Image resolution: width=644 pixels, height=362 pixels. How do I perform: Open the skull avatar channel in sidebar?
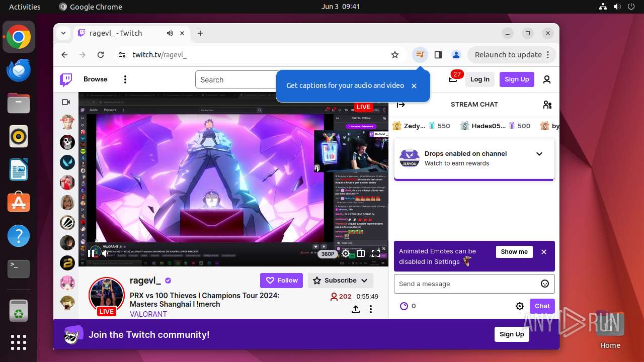[67, 142]
